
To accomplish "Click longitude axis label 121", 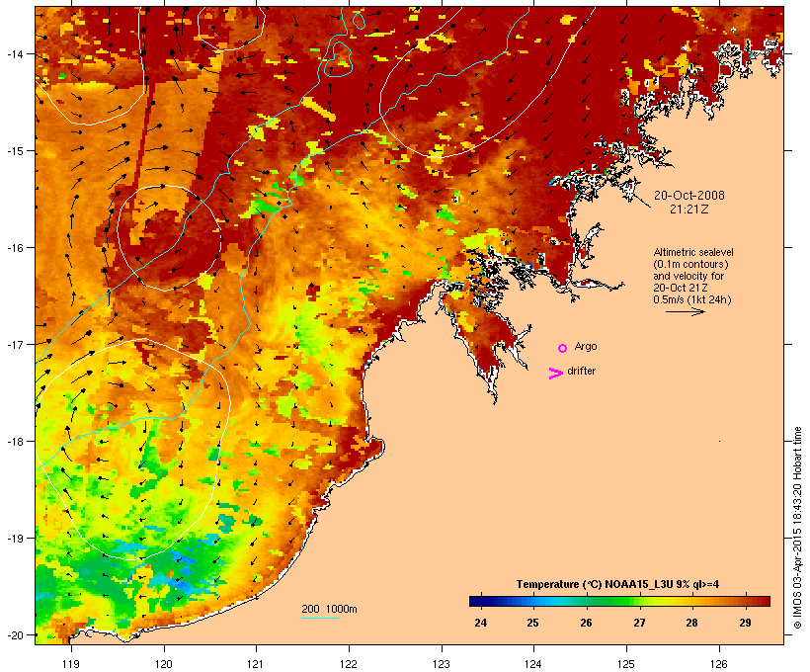I will (256, 664).
